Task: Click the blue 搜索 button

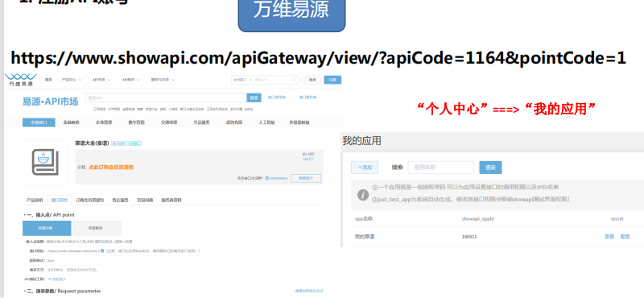Action: (x=254, y=97)
